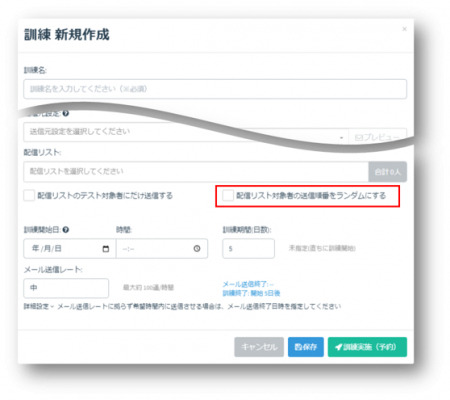450x400 pixels.
Task: Open the calendar picker icon in date field
Action: [106, 249]
